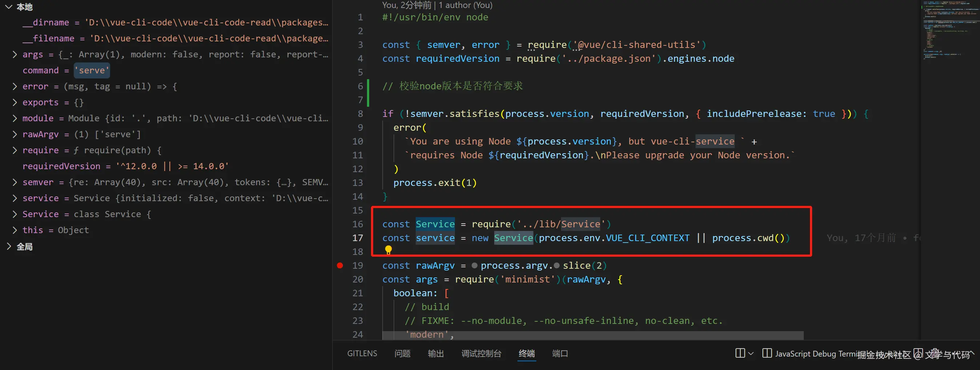The image size is (980, 370).
Task: Click the 'serve' value of command
Action: (x=92, y=70)
